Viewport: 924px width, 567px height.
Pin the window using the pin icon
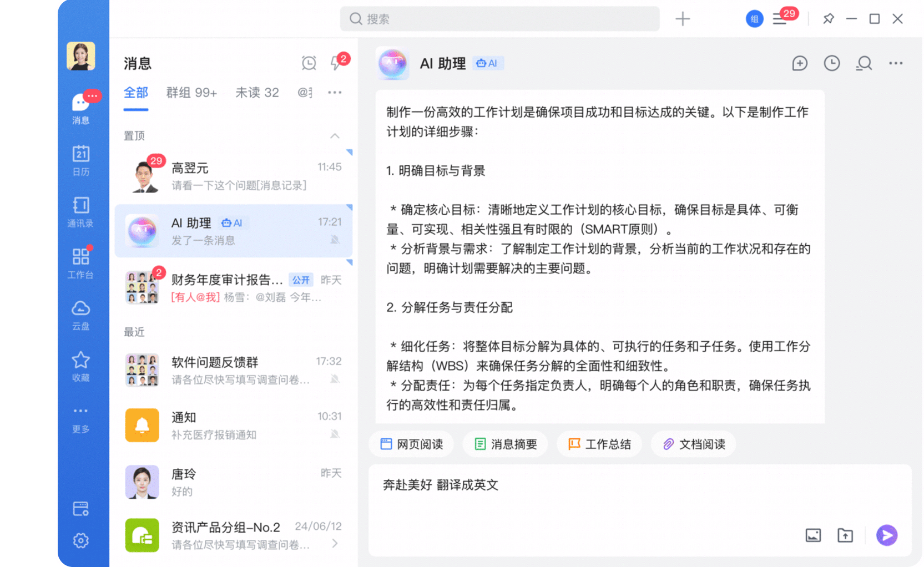coord(828,18)
